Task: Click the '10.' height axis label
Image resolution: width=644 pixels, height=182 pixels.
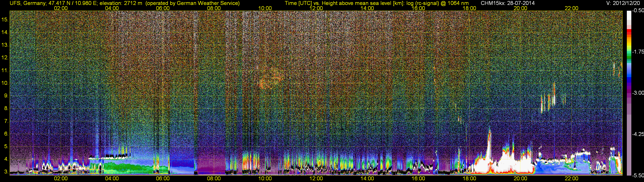Action: point(5,83)
